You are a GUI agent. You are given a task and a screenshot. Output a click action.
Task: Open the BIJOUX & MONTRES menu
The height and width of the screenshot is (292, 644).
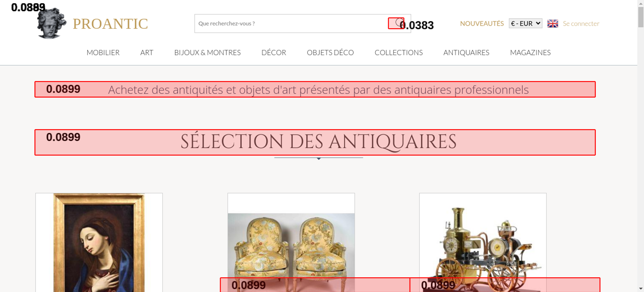207,52
